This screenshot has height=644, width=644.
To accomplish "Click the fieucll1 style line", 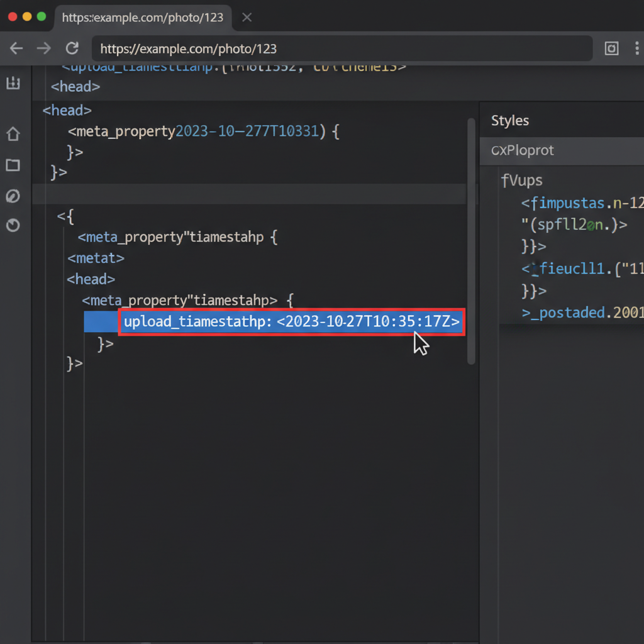I will coord(582,269).
